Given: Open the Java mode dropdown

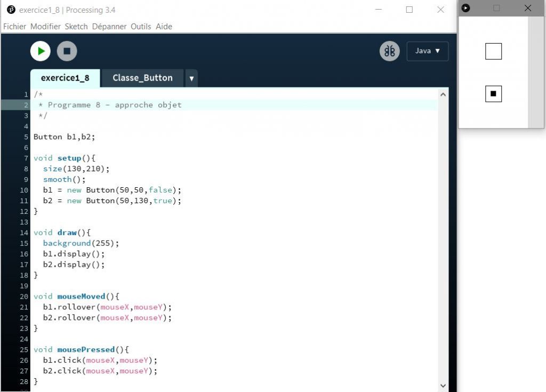Looking at the screenshot, I should [428, 51].
